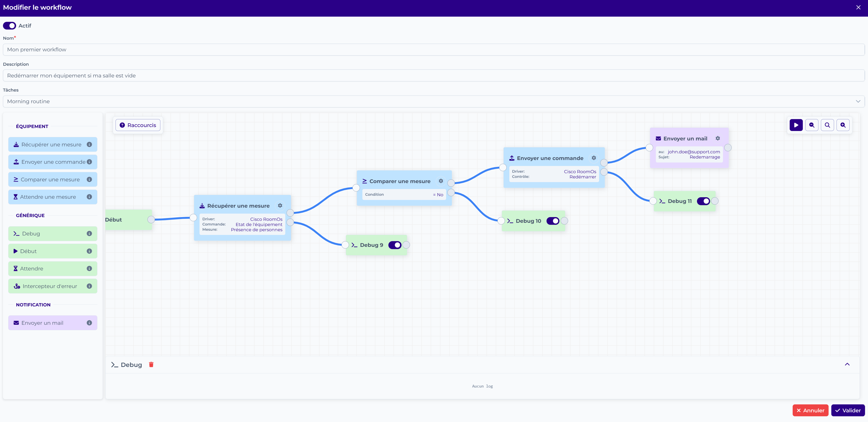Collapse the Debug log panel chevron
The width and height of the screenshot is (868, 422).
point(847,364)
